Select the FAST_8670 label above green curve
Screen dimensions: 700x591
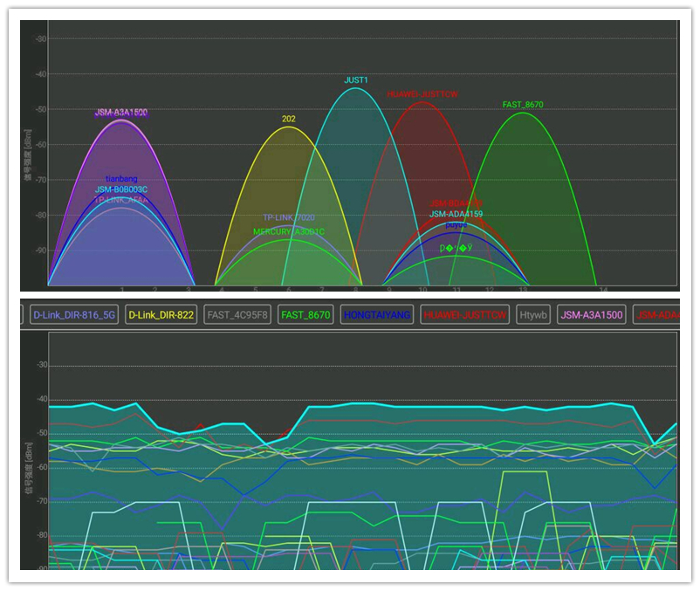pos(523,105)
